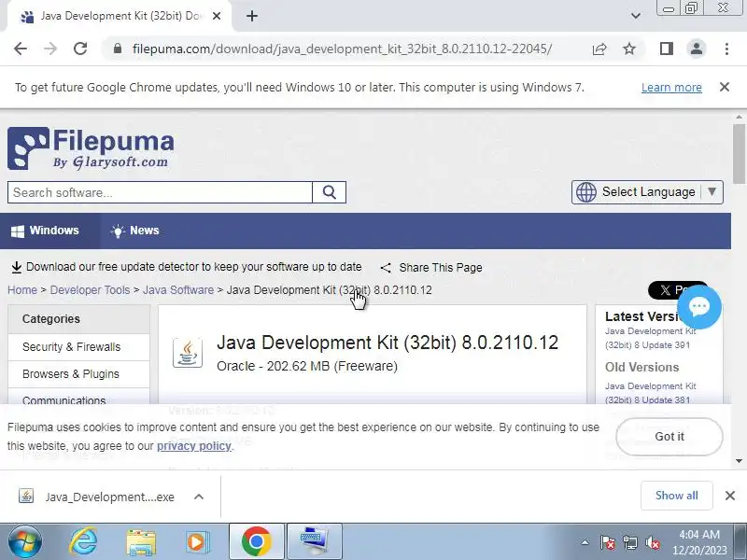
Task: Click the Java coffee cup product icon
Action: tap(188, 353)
